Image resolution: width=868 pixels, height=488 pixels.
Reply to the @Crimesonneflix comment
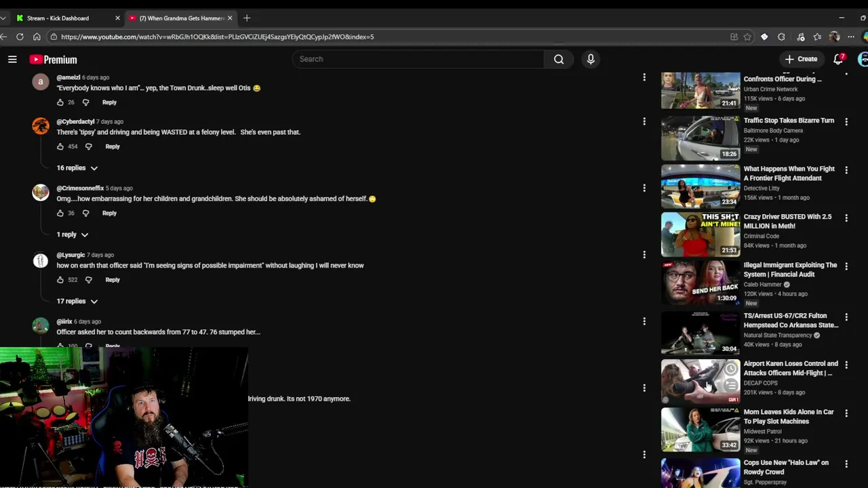tap(109, 213)
